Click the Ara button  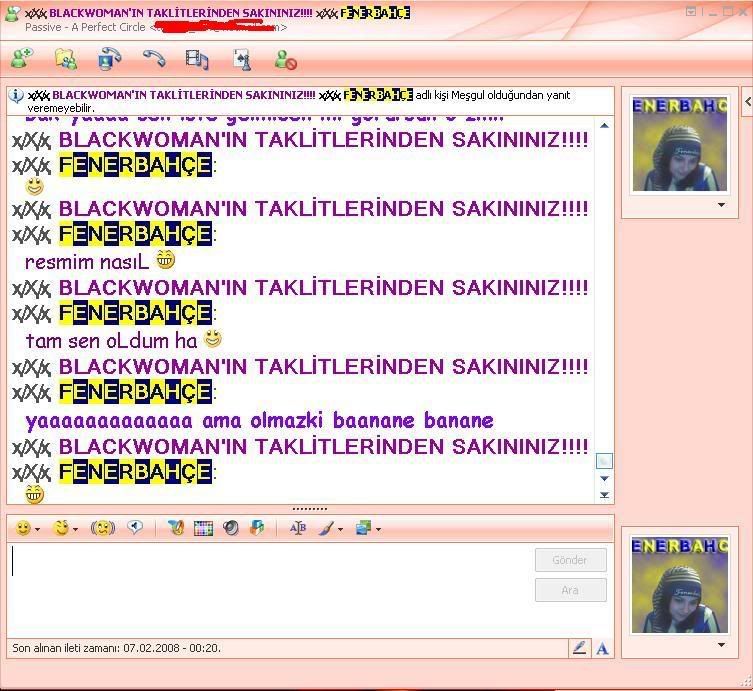pyautogui.click(x=571, y=590)
